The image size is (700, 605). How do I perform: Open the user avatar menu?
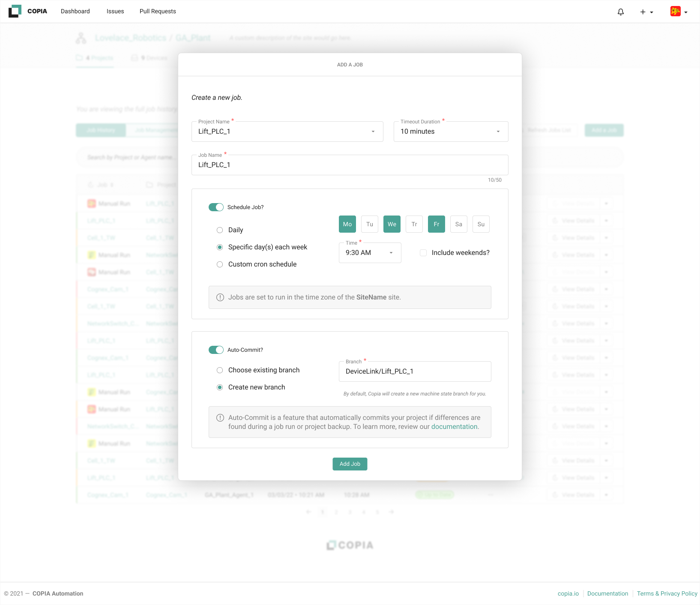click(676, 12)
